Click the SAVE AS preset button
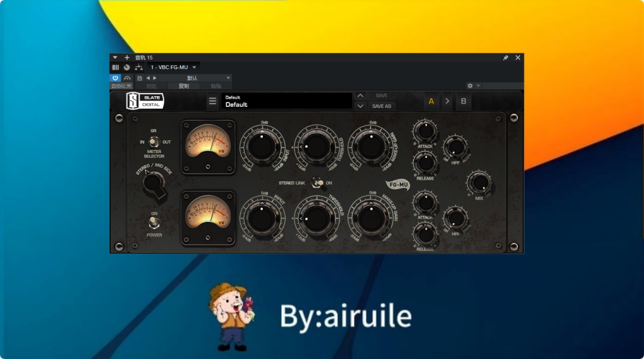 (382, 106)
